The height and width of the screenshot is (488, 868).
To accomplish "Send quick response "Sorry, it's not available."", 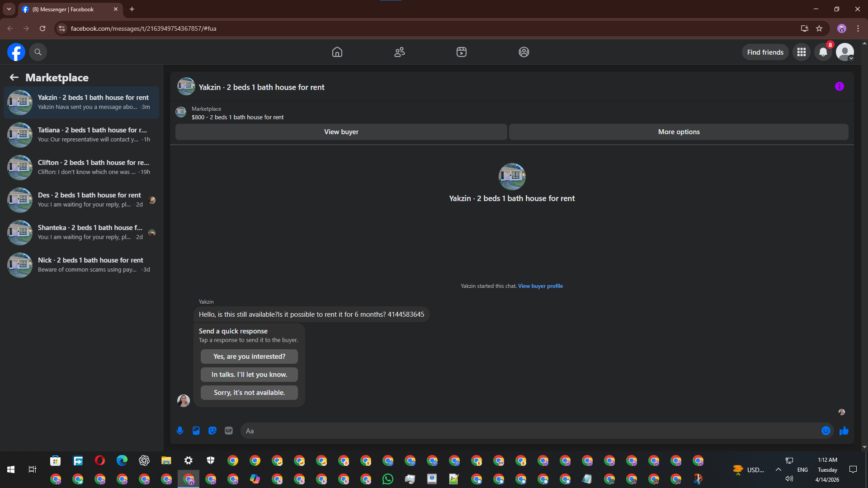I will point(249,393).
